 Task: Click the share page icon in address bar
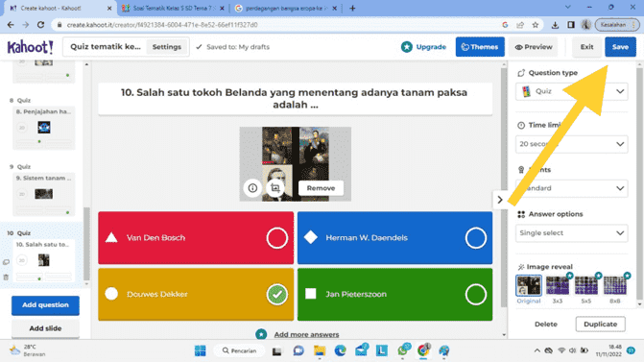coord(520,25)
